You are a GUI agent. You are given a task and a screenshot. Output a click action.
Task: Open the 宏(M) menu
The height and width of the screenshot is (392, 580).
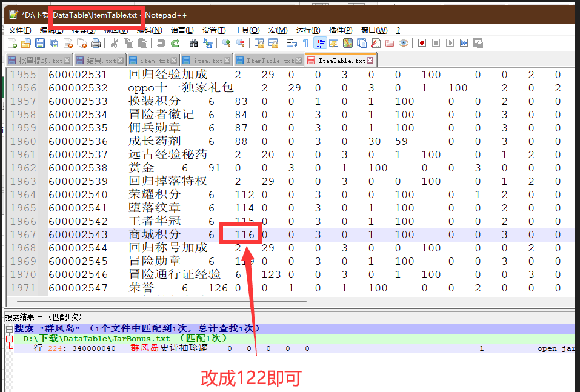tap(278, 30)
